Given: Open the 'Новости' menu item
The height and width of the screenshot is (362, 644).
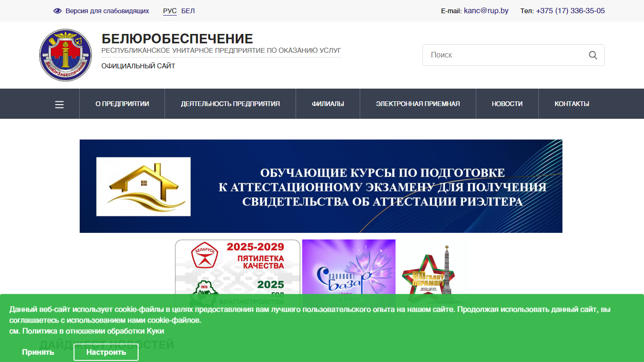Looking at the screenshot, I should coord(507,104).
